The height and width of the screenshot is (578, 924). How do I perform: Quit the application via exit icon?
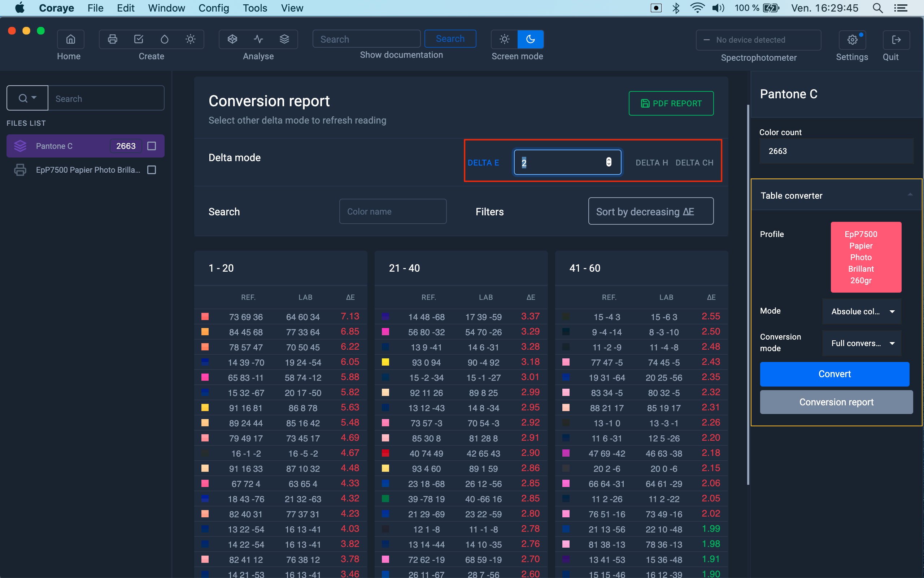coord(896,39)
